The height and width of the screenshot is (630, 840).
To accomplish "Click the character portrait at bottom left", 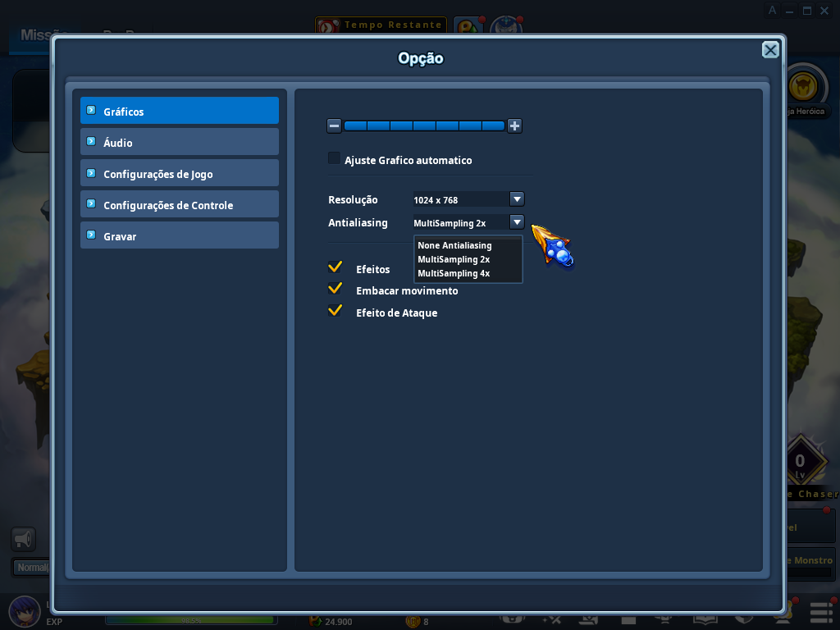I will tap(23, 611).
